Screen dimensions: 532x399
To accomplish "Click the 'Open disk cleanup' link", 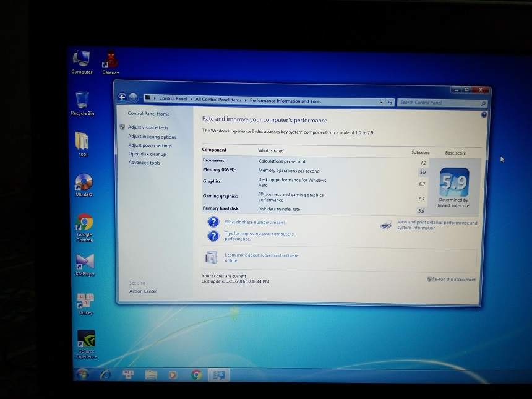I will tap(147, 153).
